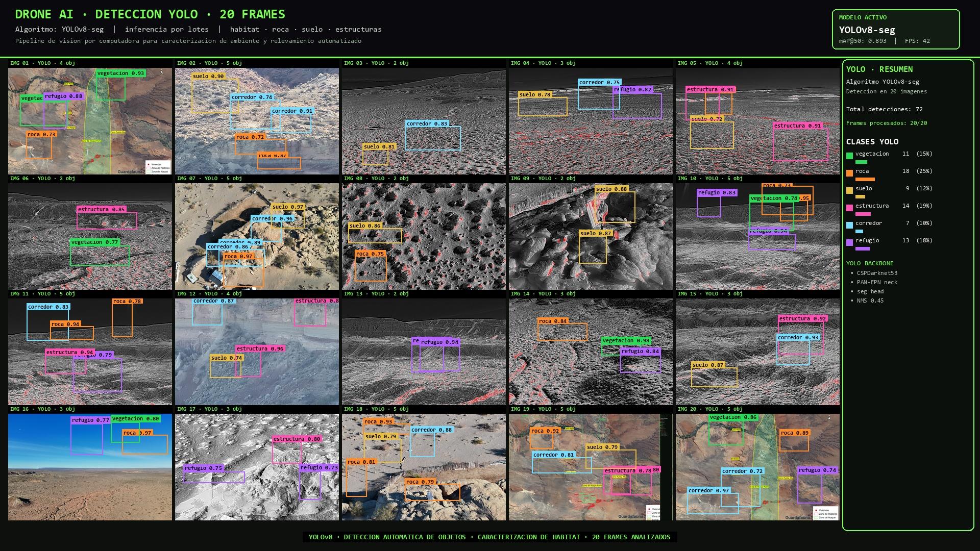Open the IMG 07 camp aerial thumbnail
Viewport: 980px width, 551px height.
click(257, 237)
